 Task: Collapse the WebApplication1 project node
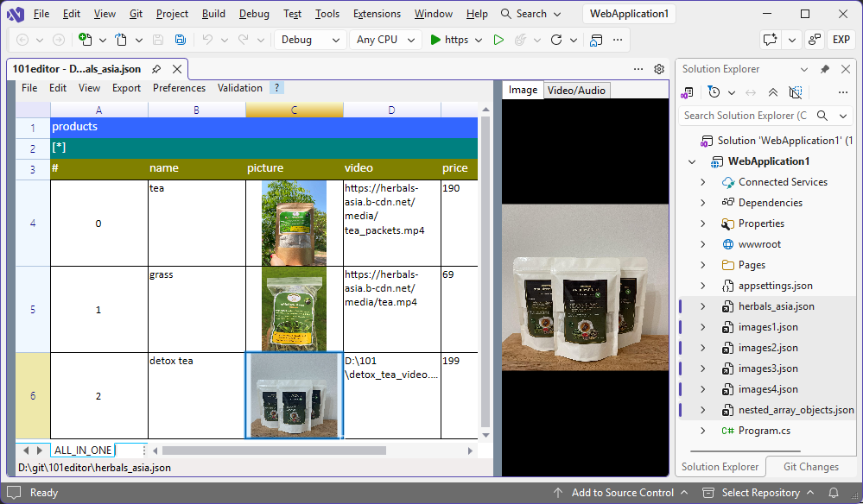point(692,161)
